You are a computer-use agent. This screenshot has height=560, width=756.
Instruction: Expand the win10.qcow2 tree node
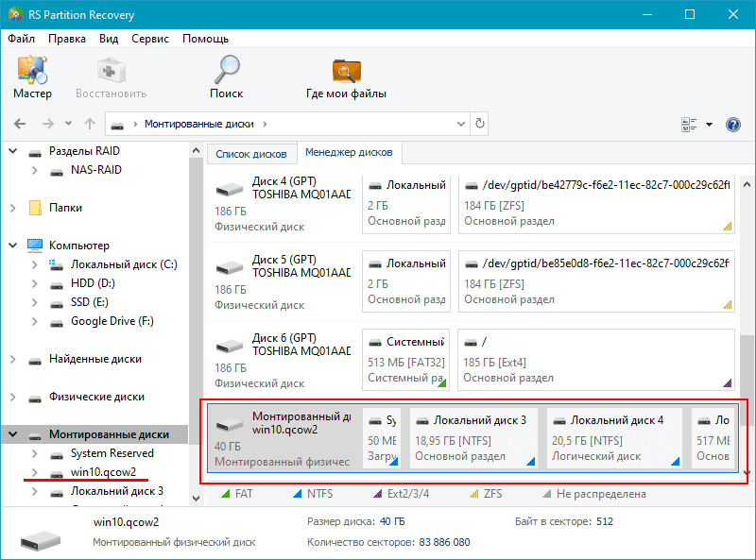[35, 472]
